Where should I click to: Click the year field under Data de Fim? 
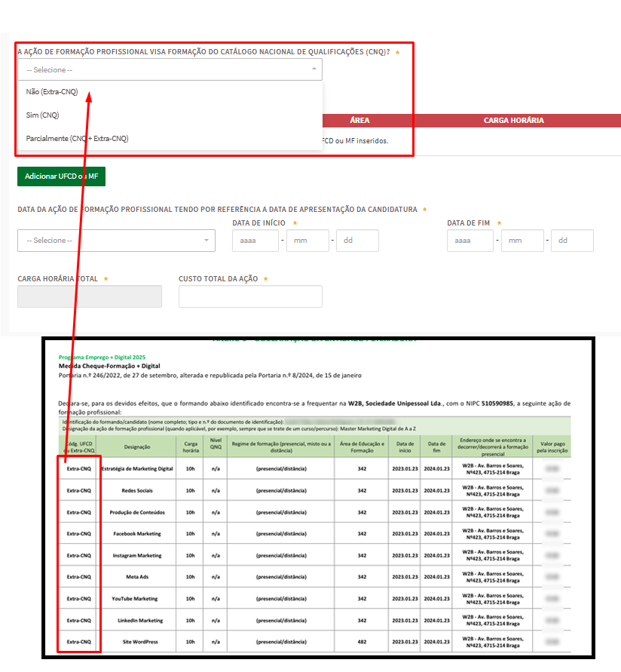(468, 241)
